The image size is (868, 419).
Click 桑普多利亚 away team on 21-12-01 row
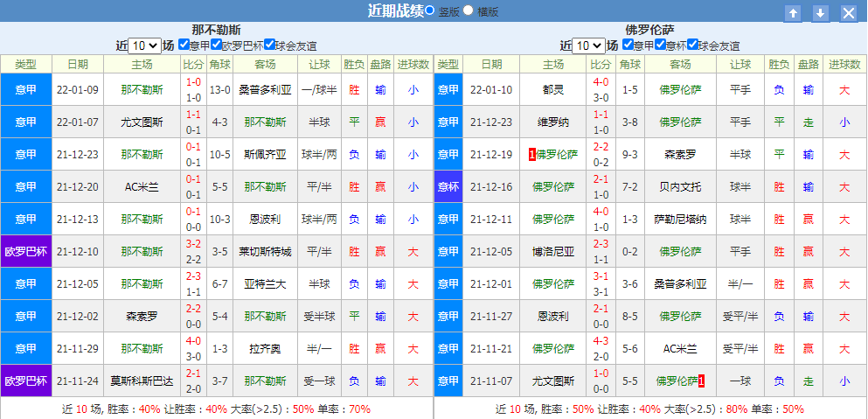coord(680,283)
